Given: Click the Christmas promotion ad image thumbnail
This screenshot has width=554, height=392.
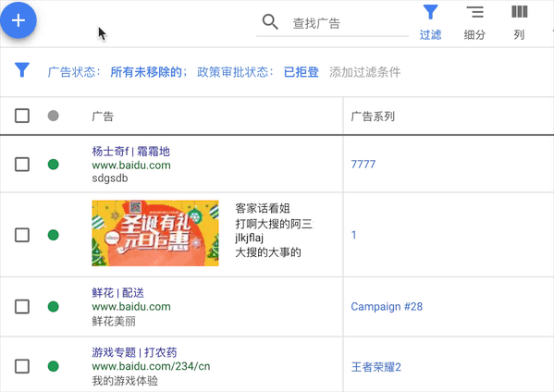Looking at the screenshot, I should tap(155, 233).
